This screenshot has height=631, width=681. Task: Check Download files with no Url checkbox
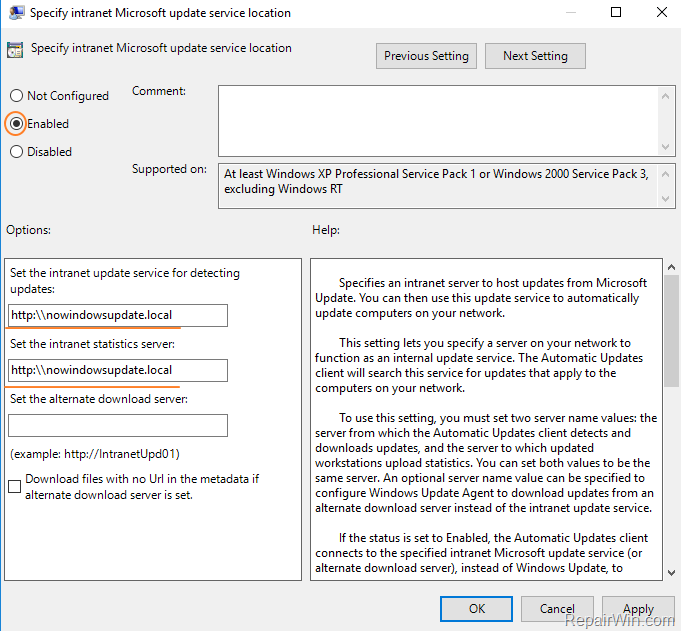(x=14, y=486)
